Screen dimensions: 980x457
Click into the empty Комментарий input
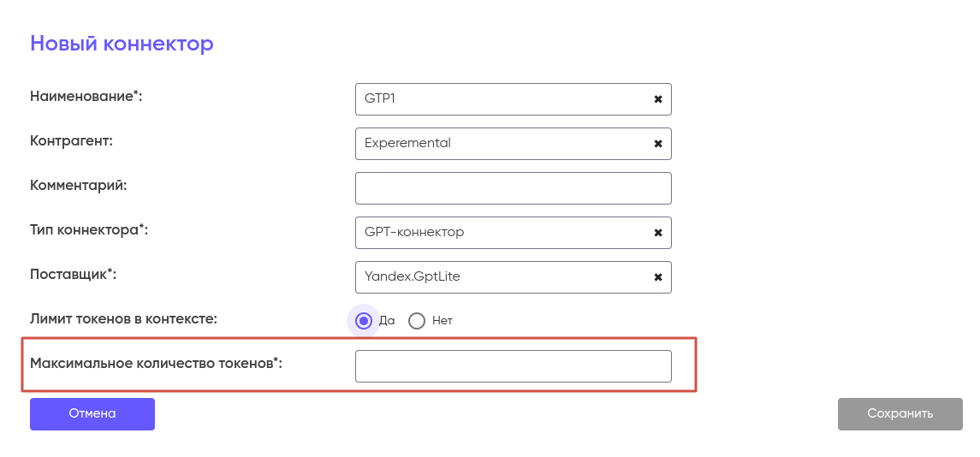point(513,188)
